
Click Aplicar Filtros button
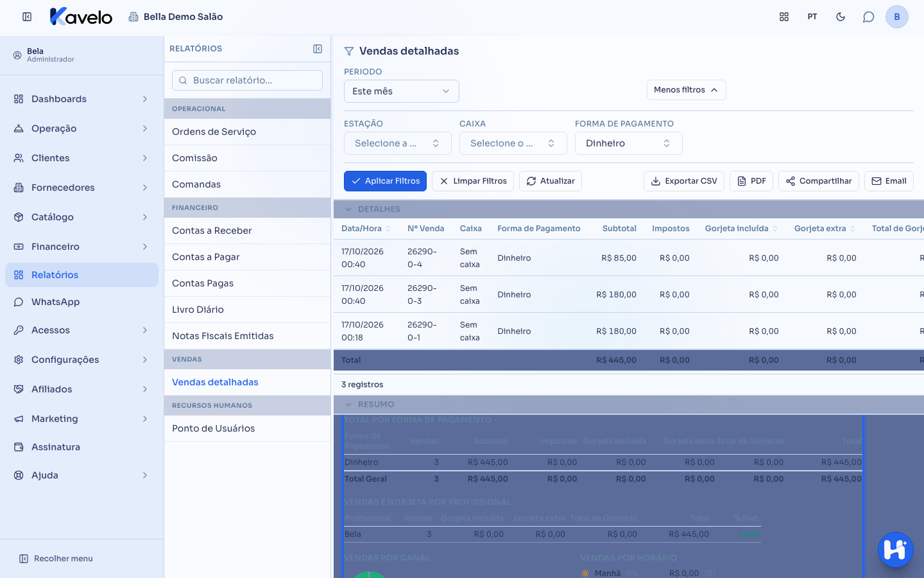pos(386,181)
